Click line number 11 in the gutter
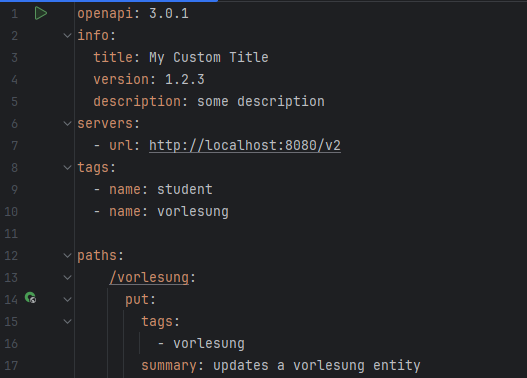 (11, 234)
